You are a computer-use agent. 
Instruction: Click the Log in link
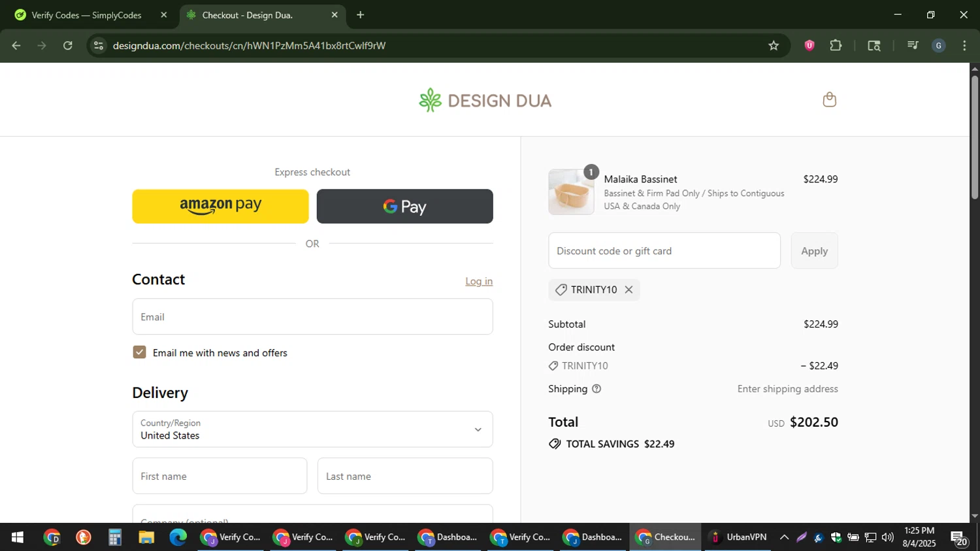click(479, 281)
